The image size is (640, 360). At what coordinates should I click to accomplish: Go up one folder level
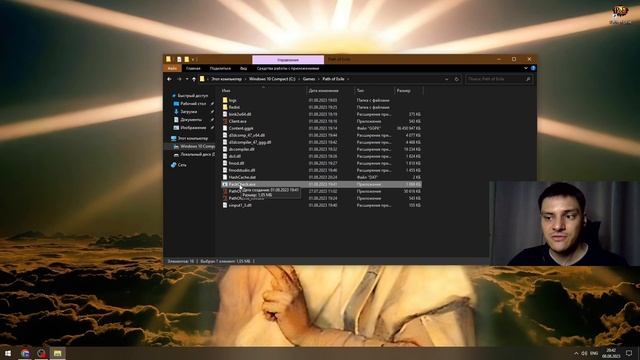(x=194, y=79)
